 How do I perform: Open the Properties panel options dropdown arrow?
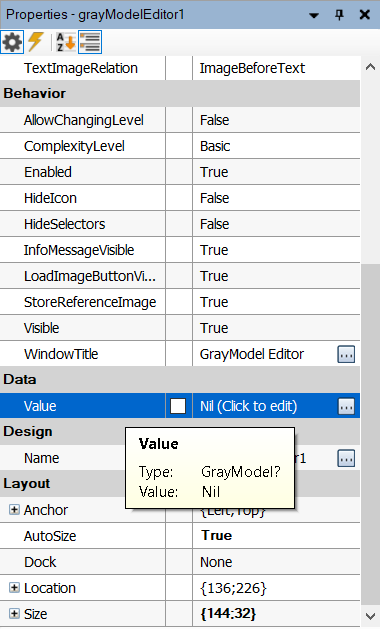tap(314, 16)
